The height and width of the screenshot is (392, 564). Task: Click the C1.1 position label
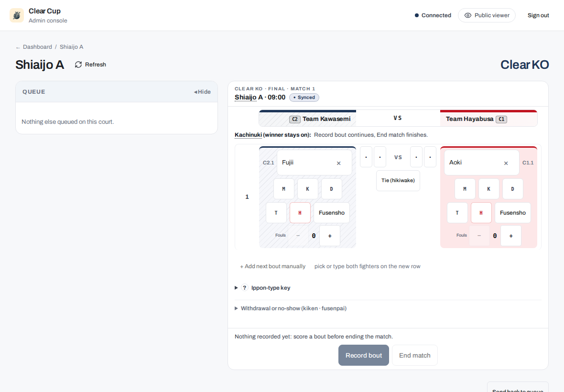528,163
